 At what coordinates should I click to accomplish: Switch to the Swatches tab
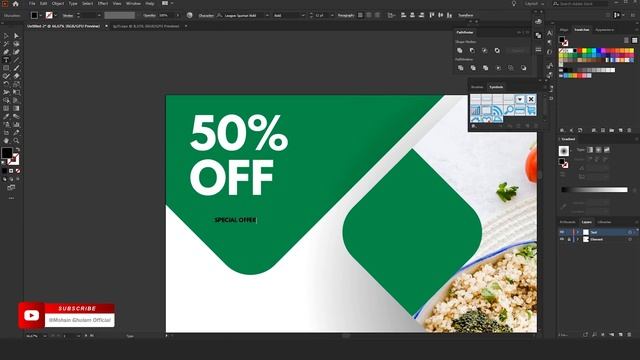click(582, 30)
